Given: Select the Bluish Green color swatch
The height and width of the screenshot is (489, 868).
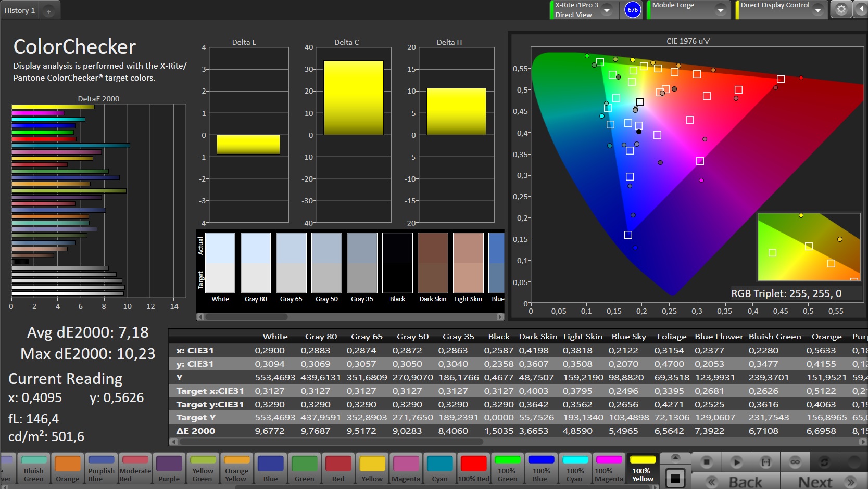Looking at the screenshot, I should pos(34,468).
